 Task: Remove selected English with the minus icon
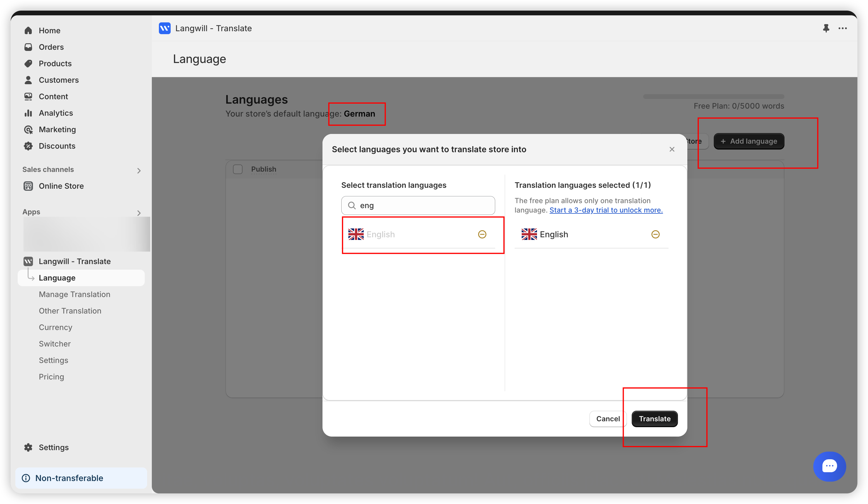[x=655, y=234]
